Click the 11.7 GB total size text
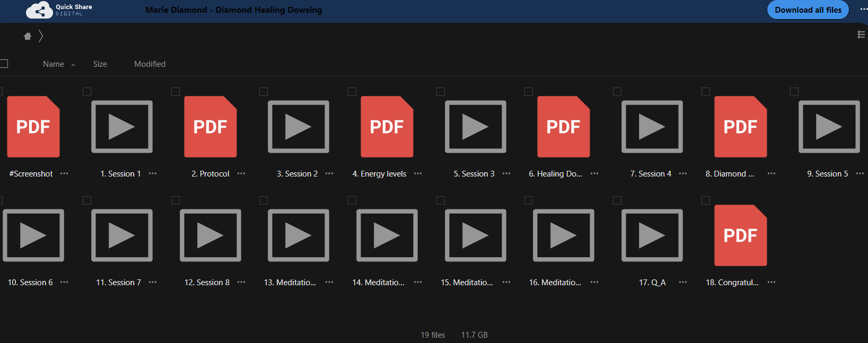This screenshot has height=343, width=868. pos(475,335)
